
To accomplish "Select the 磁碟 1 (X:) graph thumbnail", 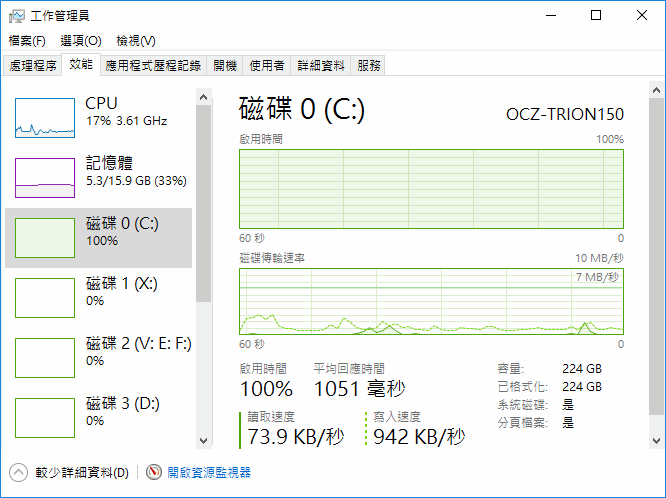I will [45, 298].
